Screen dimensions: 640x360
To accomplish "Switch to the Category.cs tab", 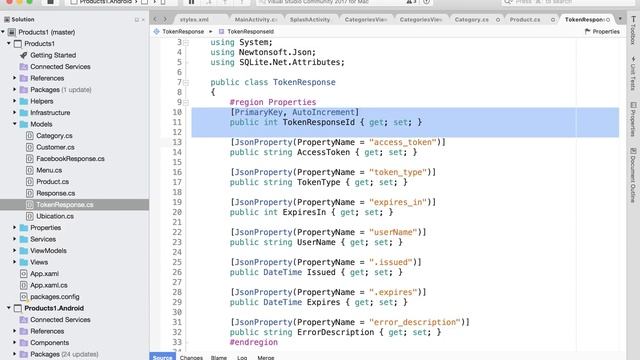I will pyautogui.click(x=471, y=20).
